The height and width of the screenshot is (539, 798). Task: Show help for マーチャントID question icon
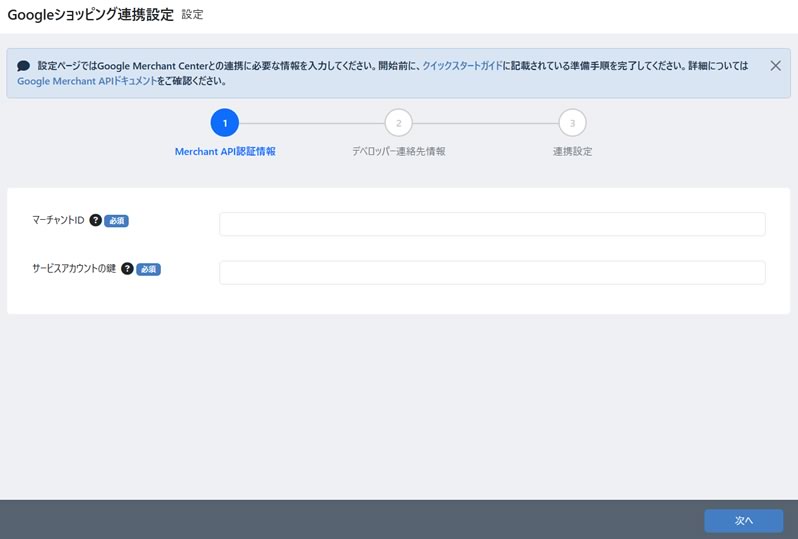[x=95, y=220]
